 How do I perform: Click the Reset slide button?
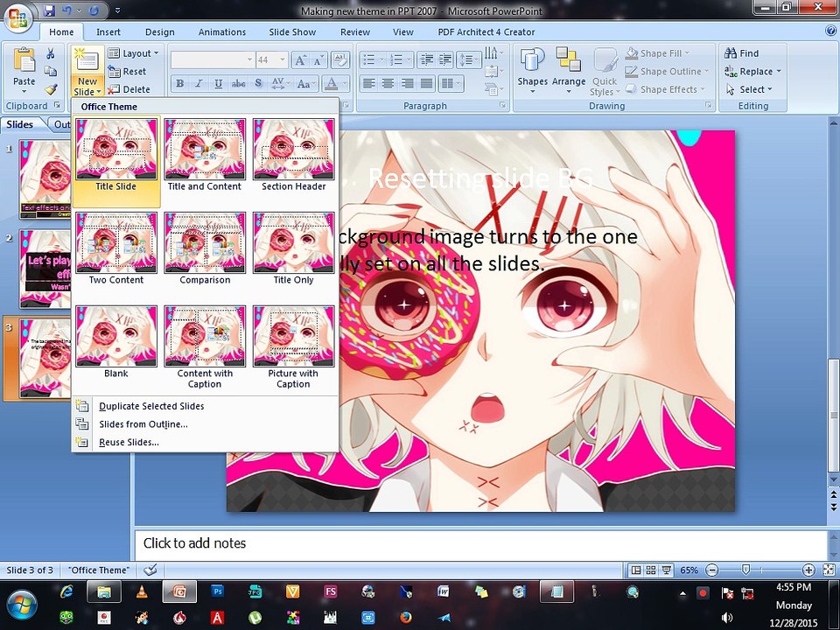tap(127, 71)
